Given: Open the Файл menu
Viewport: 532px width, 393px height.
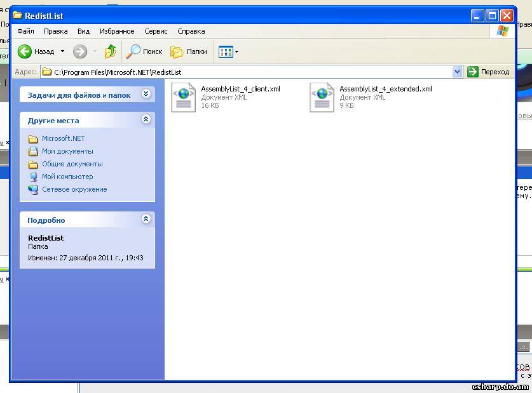Looking at the screenshot, I should click(x=25, y=31).
